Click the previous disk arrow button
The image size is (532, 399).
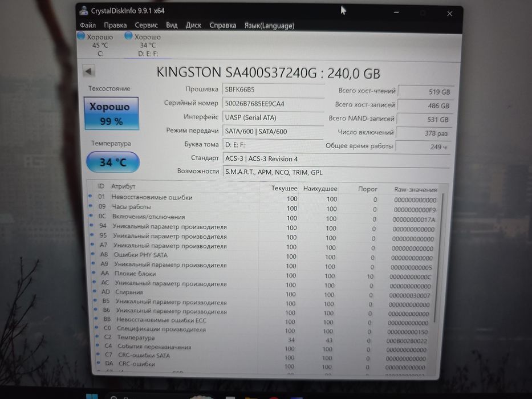tap(88, 71)
